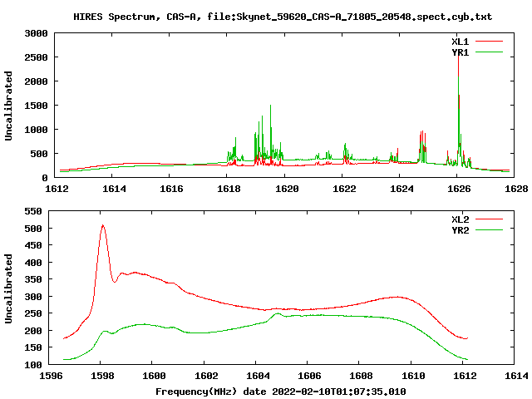532x399 pixels.
Task: Click the 1622 x-axis tick label
Action: point(344,189)
